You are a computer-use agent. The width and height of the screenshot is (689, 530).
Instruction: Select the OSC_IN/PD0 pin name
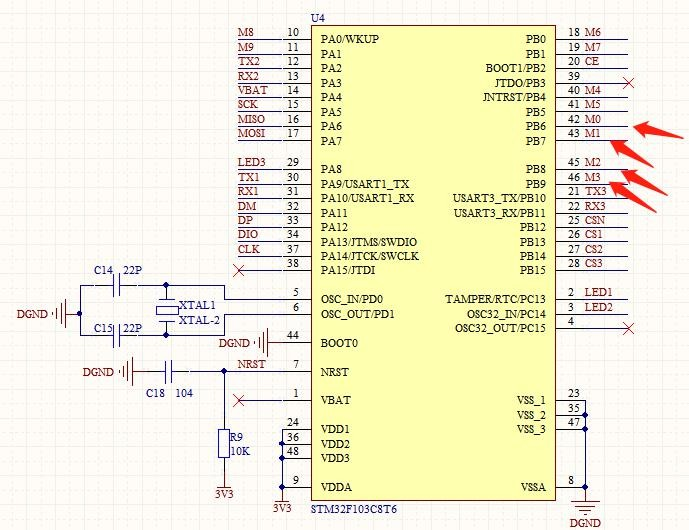coord(352,299)
